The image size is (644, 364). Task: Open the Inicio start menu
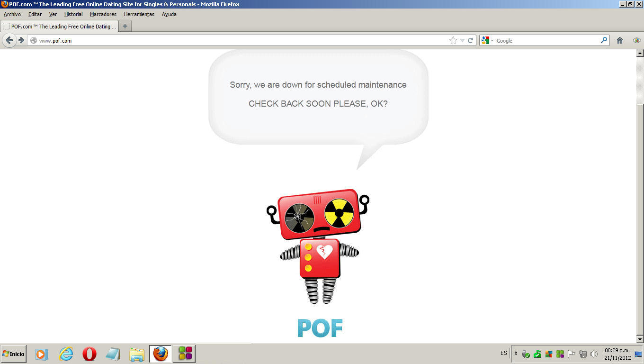click(x=13, y=354)
